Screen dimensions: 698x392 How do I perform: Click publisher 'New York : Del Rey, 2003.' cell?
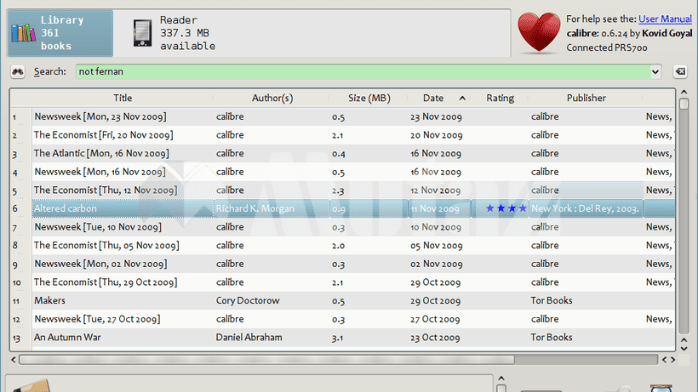pyautogui.click(x=586, y=208)
